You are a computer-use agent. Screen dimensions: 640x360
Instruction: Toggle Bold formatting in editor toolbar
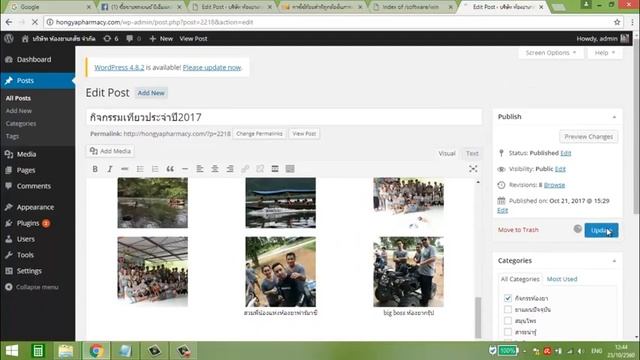tap(95, 169)
